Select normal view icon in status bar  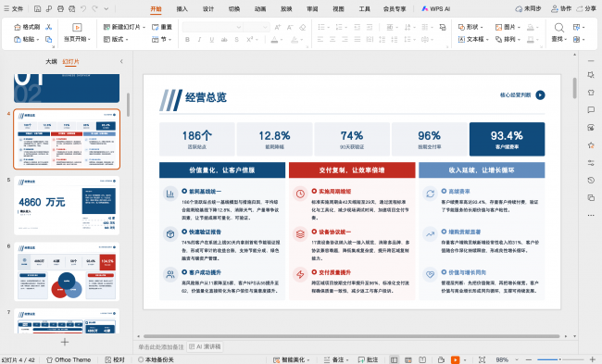[x=394, y=359]
